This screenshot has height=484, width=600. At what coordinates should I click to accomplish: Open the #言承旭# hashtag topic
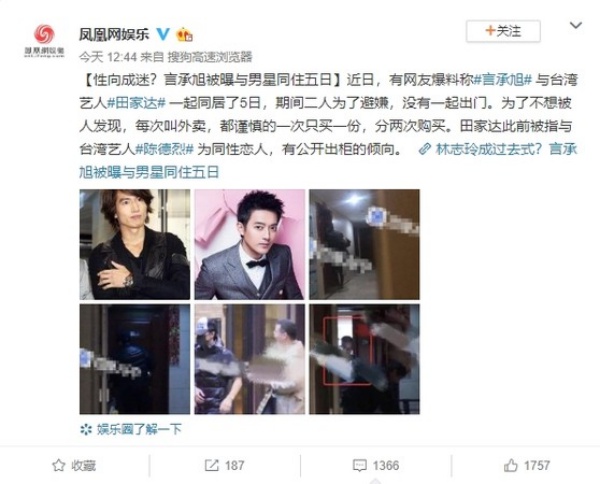coord(503,80)
